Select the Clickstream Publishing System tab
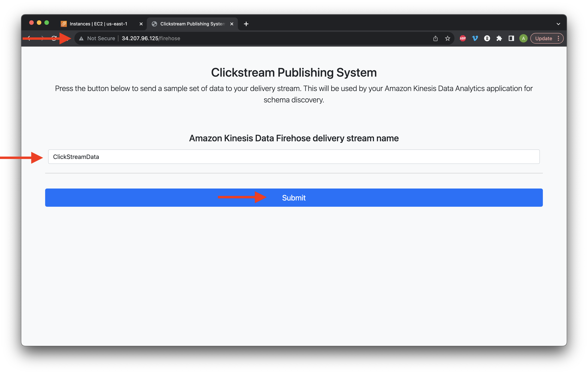Image resolution: width=588 pixels, height=374 pixels. pos(192,24)
